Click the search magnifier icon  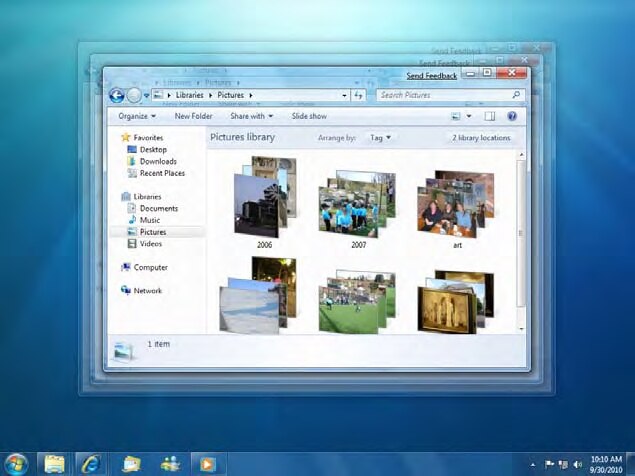tap(516, 95)
